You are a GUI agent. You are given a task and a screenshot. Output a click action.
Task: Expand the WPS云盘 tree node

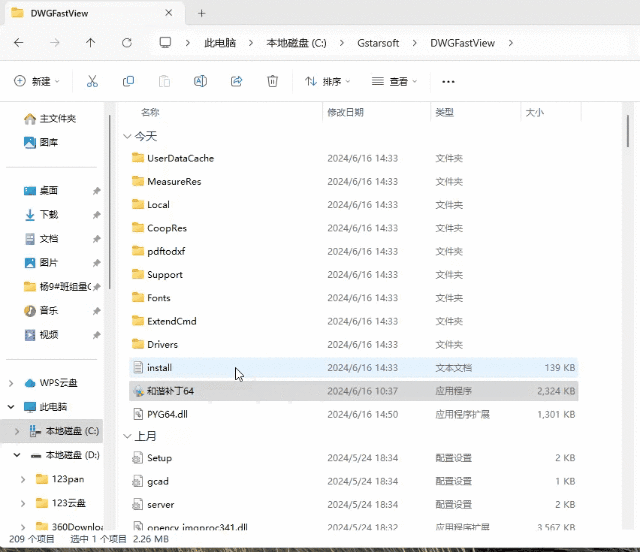pos(11,383)
